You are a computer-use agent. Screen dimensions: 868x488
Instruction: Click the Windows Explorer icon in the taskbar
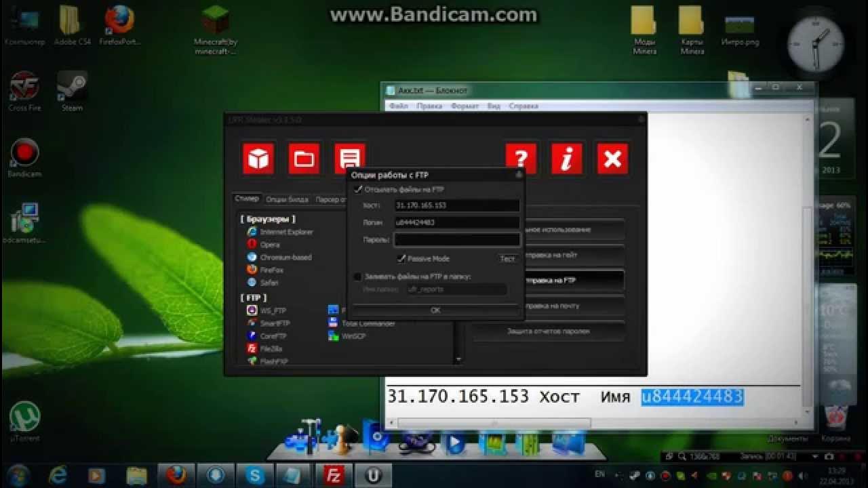(x=136, y=475)
